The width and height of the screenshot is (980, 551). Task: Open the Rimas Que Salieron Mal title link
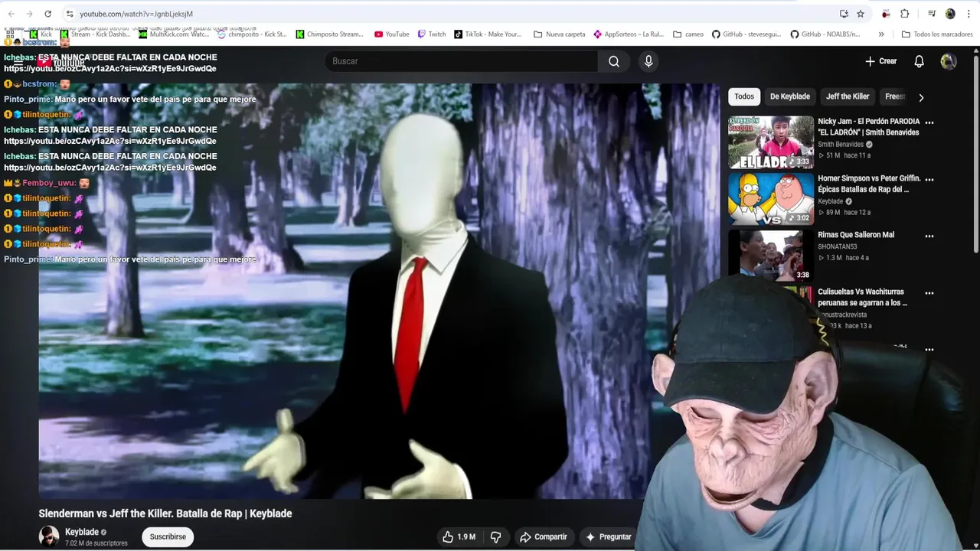856,235
